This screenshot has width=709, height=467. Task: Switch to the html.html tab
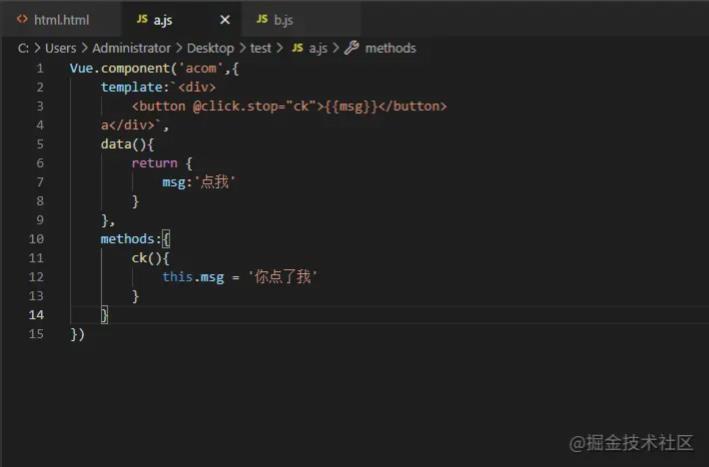click(61, 19)
